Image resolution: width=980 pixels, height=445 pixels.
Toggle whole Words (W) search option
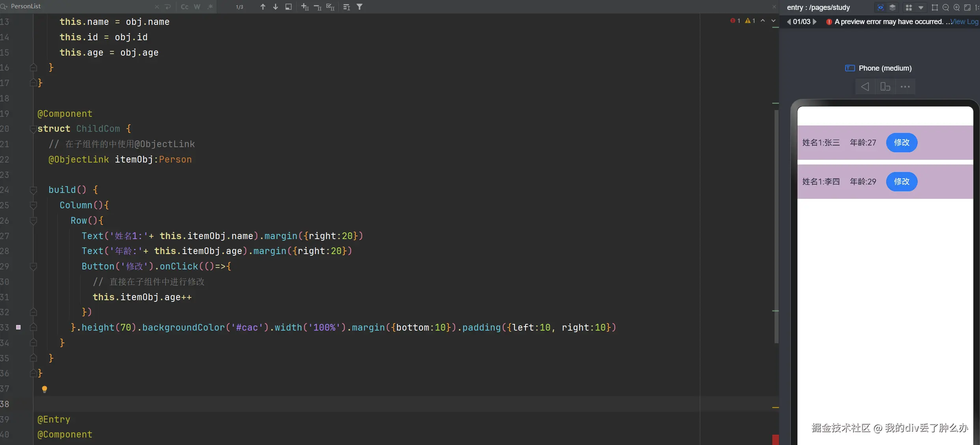(197, 7)
